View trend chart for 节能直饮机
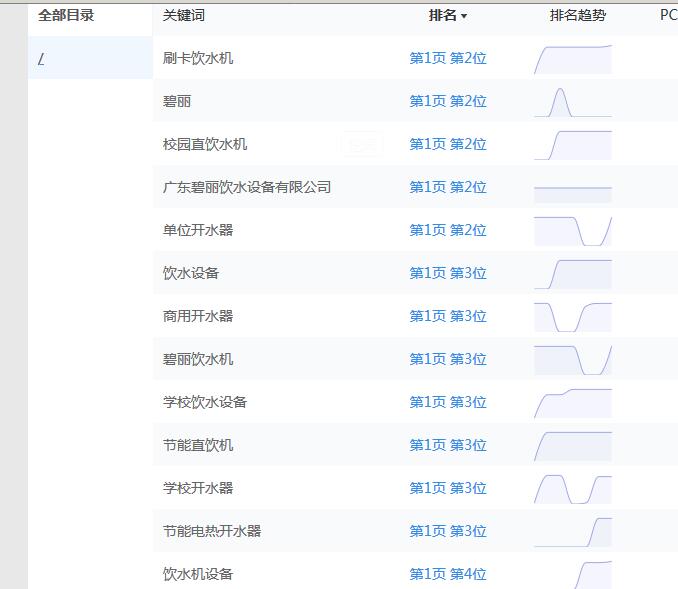678x589 pixels. 573,446
